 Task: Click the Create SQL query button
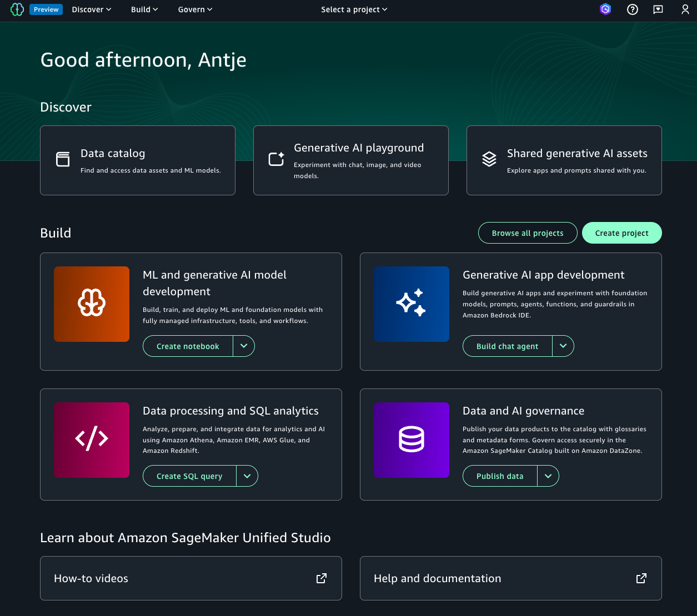coord(189,476)
